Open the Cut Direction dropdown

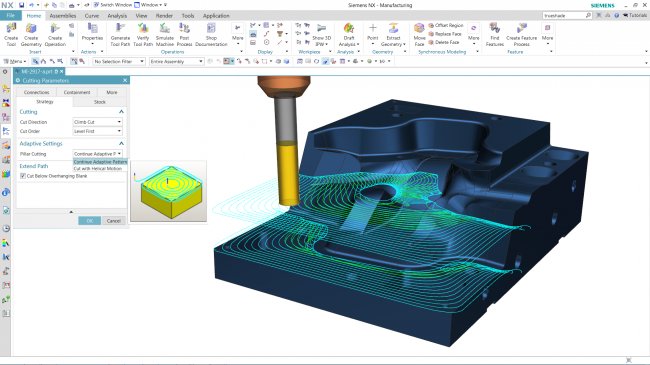click(97, 122)
